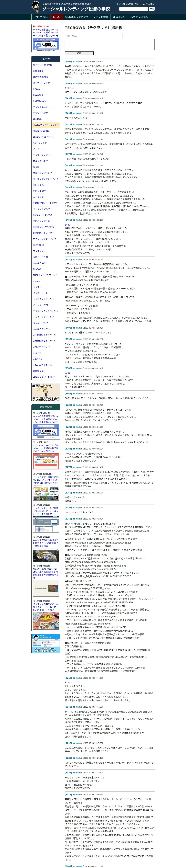The image size is (186, 868).
Task: Open 確定申告掲示板 in the sidebar
Action: coord(46,77)
